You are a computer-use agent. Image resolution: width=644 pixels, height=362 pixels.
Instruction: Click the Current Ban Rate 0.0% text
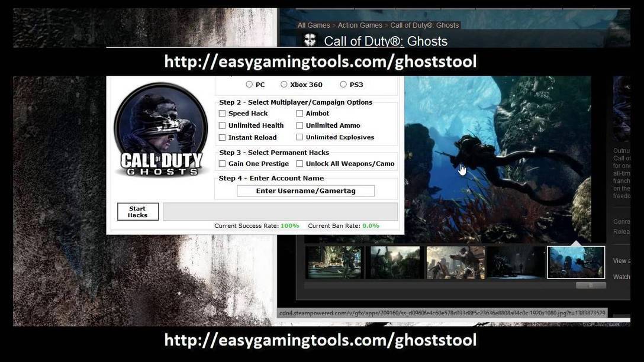[343, 226]
